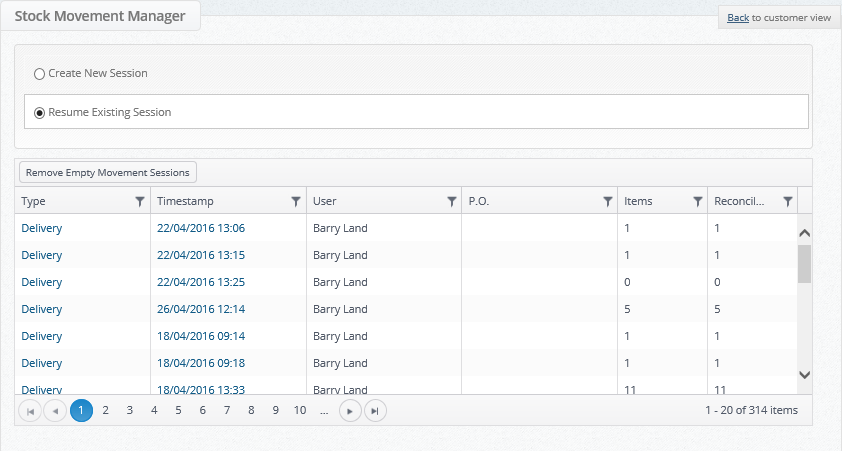Go to page 4 in pager
842x451 pixels.
154,411
